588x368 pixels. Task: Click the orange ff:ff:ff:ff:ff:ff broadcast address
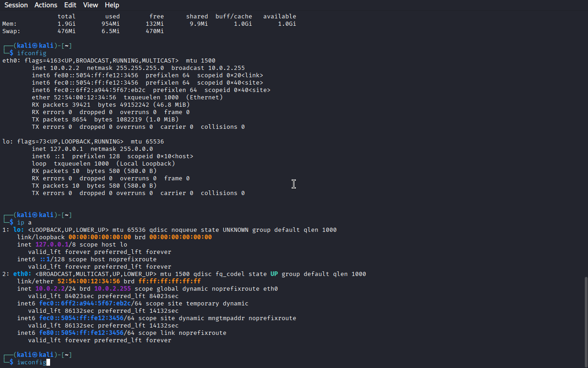point(170,282)
